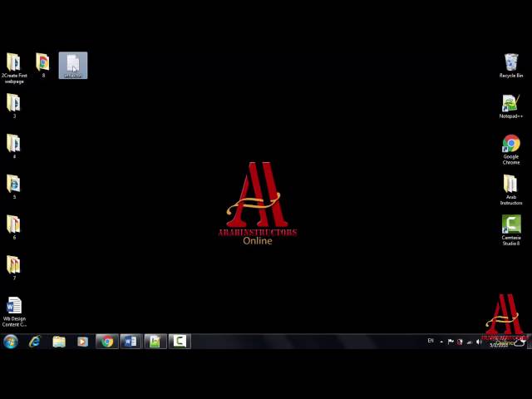Image resolution: width=532 pixels, height=399 pixels.
Task: Click the red security tray icon
Action: point(460,342)
